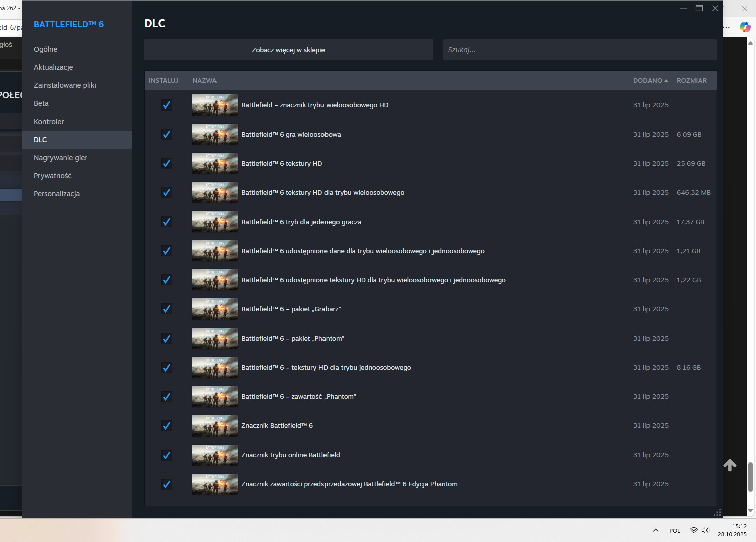
Task: Sort the list by the NAZWA column
Action: pyautogui.click(x=204, y=80)
